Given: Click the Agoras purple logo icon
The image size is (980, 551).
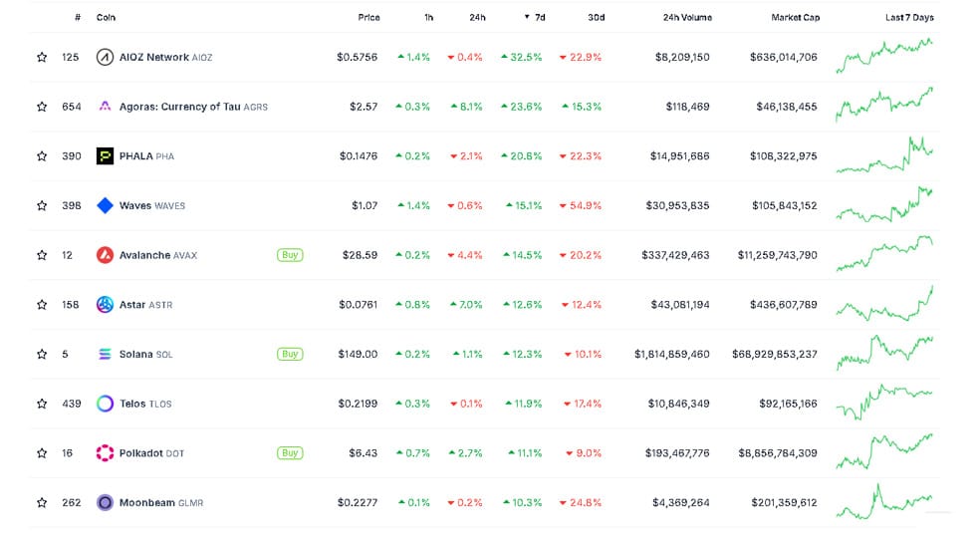Looking at the screenshot, I should [x=105, y=107].
